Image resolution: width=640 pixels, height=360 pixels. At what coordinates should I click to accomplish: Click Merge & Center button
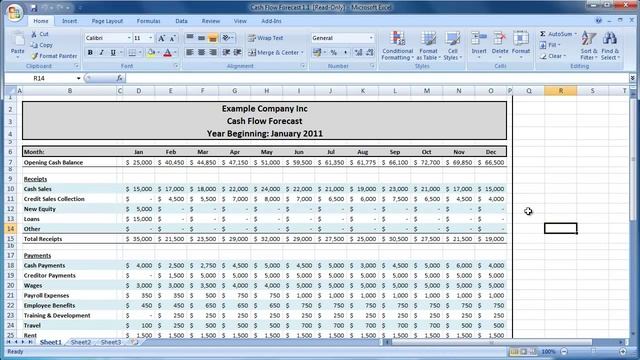pos(273,53)
